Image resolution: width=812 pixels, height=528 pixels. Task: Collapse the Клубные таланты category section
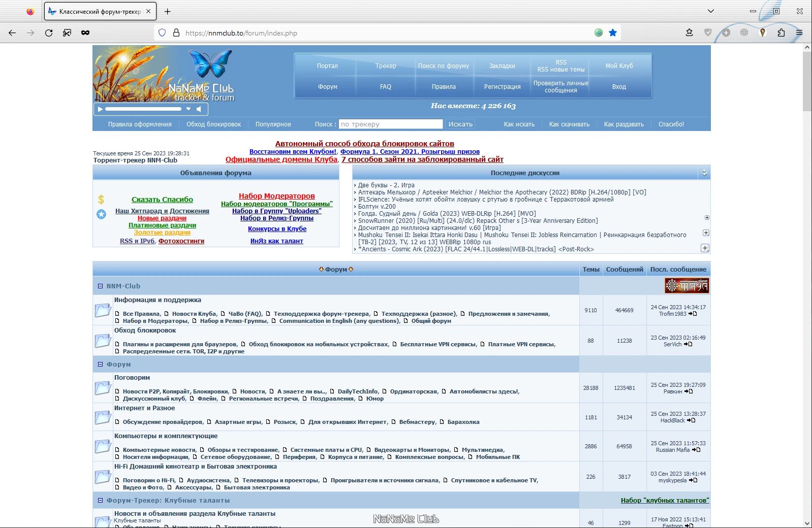click(x=100, y=500)
